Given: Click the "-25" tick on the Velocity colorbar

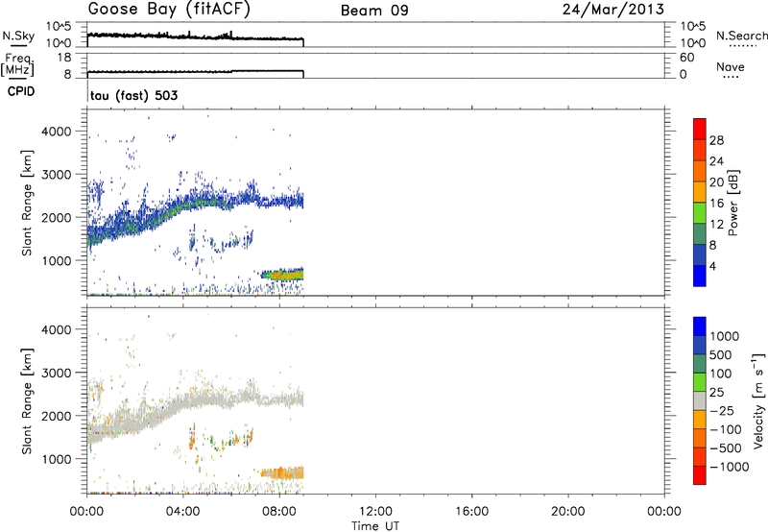Looking at the screenshot, I should [x=722, y=411].
